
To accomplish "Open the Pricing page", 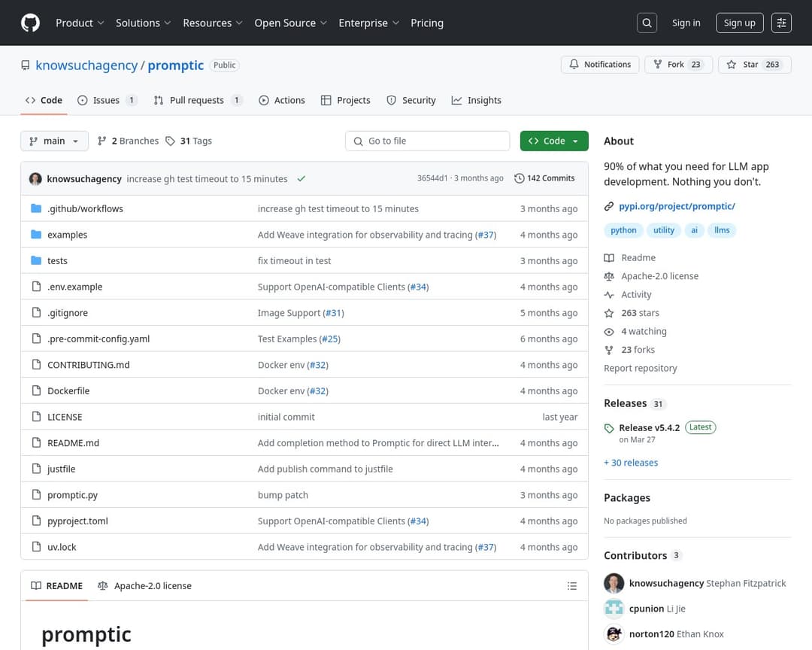I will tap(427, 23).
